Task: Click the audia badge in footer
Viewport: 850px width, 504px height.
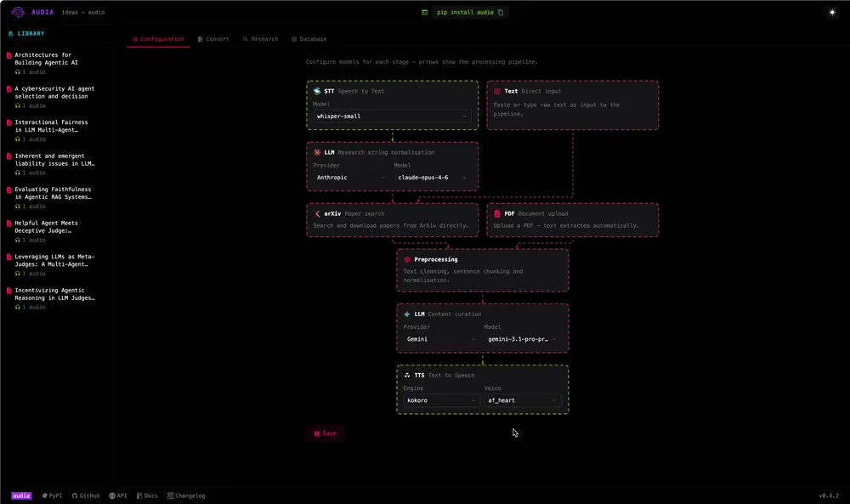Action: pos(21,496)
